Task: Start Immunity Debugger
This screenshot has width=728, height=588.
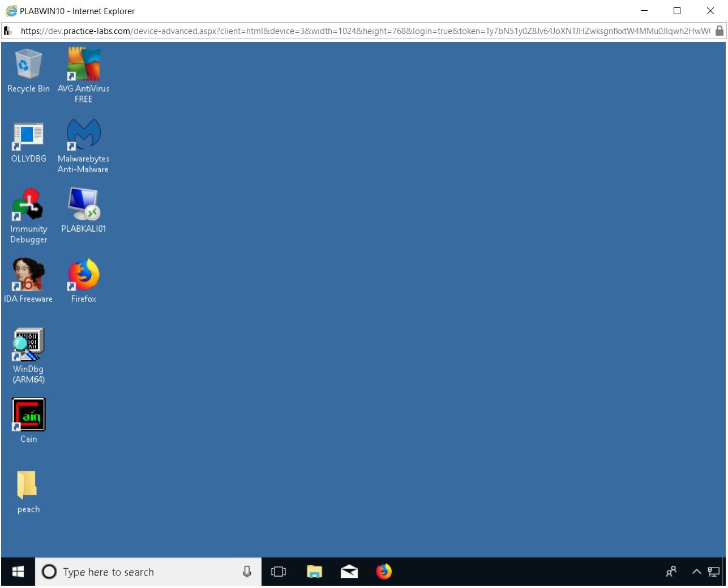Action: 28,204
